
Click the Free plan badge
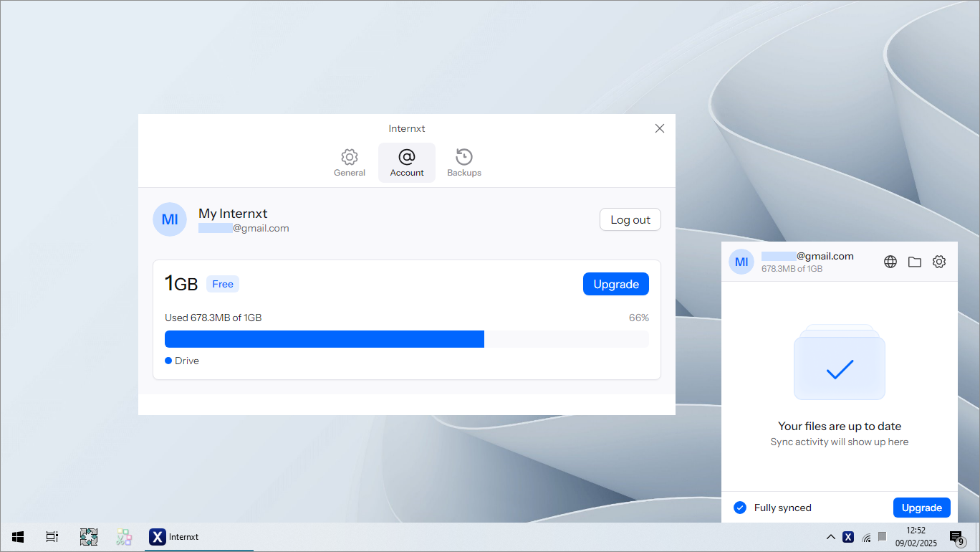tap(223, 284)
